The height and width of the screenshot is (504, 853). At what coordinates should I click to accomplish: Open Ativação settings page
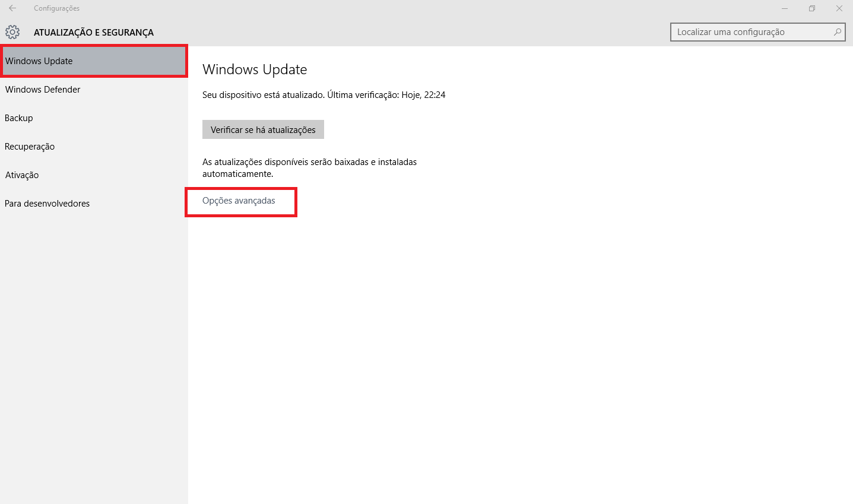[x=94, y=175]
